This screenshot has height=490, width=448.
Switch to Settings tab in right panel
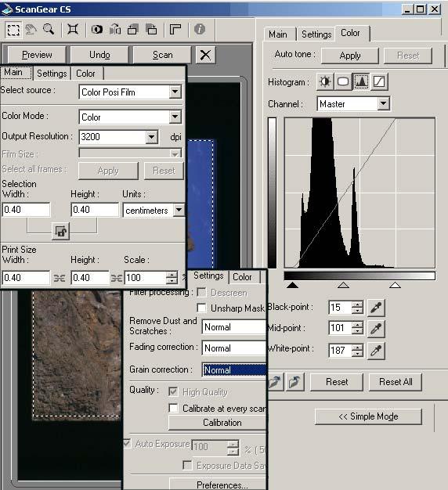pos(316,34)
